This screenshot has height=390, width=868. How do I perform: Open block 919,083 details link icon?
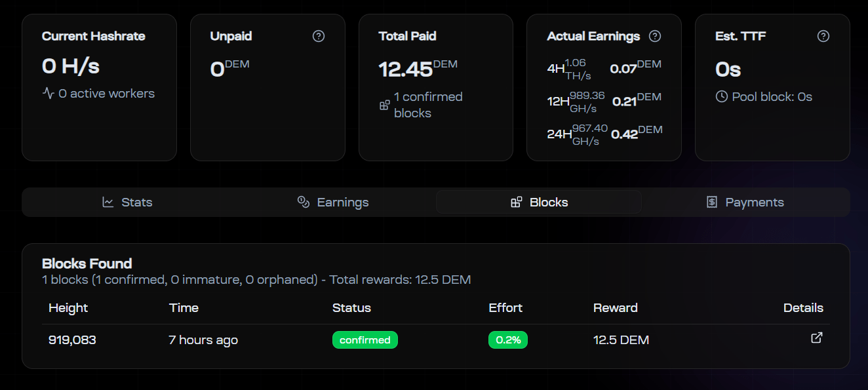pos(816,338)
